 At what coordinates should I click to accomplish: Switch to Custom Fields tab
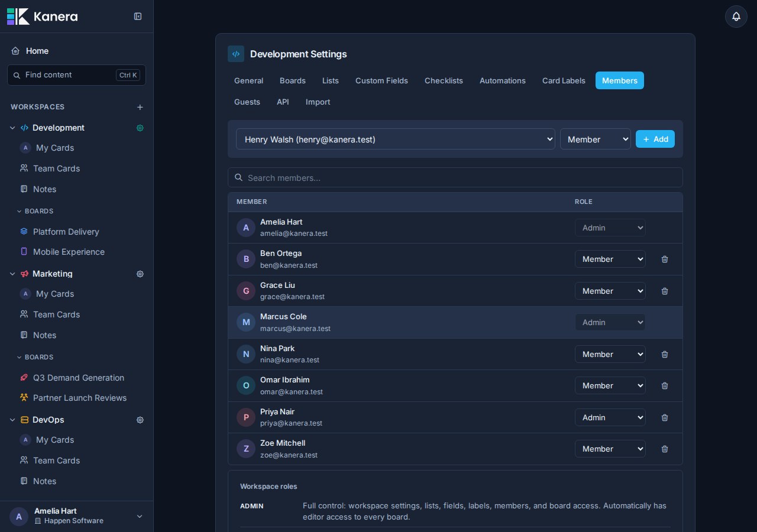381,80
